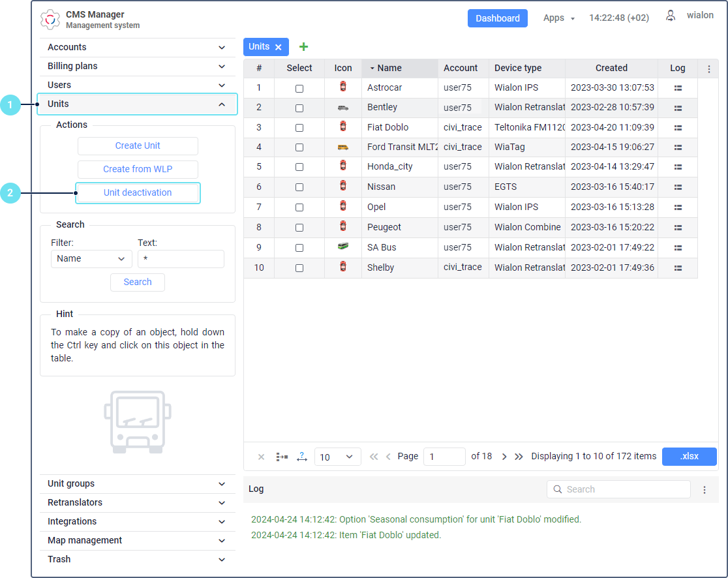Screen dimensions: 728x578
Task: Tick the checkbox for the Bentley unit
Action: 299,108
